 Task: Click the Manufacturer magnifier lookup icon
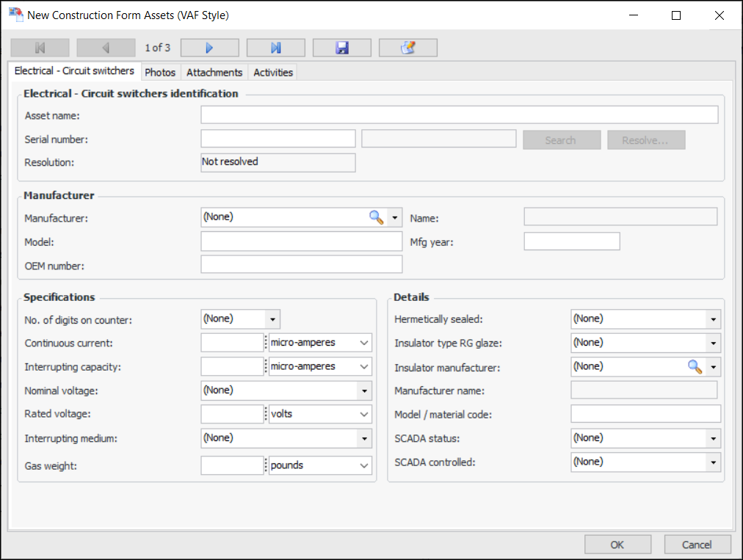pyautogui.click(x=376, y=217)
